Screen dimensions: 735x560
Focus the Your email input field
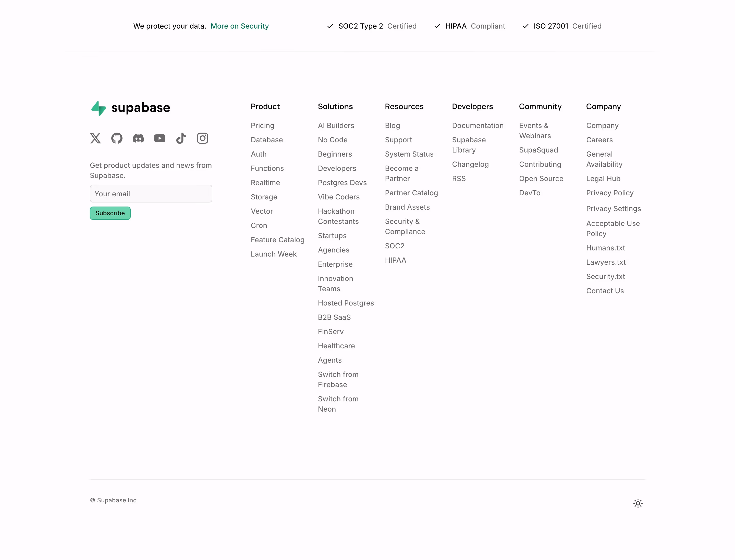[151, 194]
